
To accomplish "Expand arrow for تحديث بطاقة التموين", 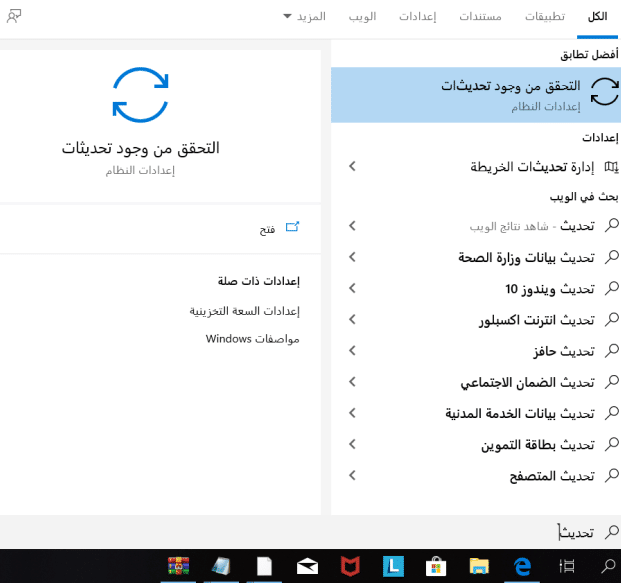I will point(352,444).
